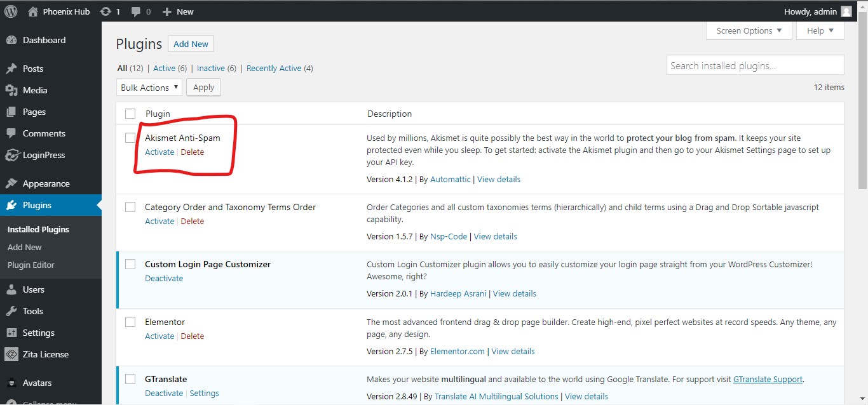Visit the Phoenix Hub site home icon
The height and width of the screenshot is (405, 868).
coord(33,11)
